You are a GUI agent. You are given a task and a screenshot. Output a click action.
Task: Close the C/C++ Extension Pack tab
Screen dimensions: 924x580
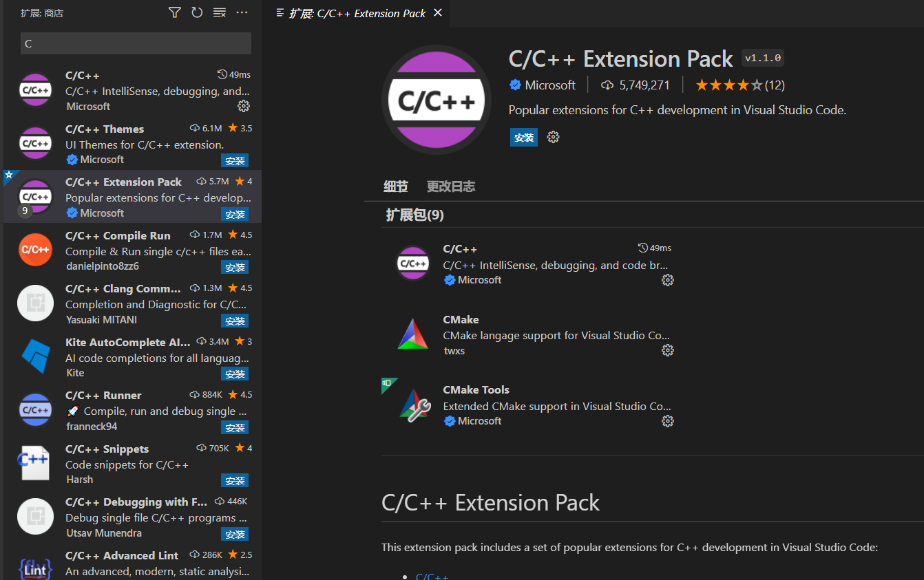point(438,13)
